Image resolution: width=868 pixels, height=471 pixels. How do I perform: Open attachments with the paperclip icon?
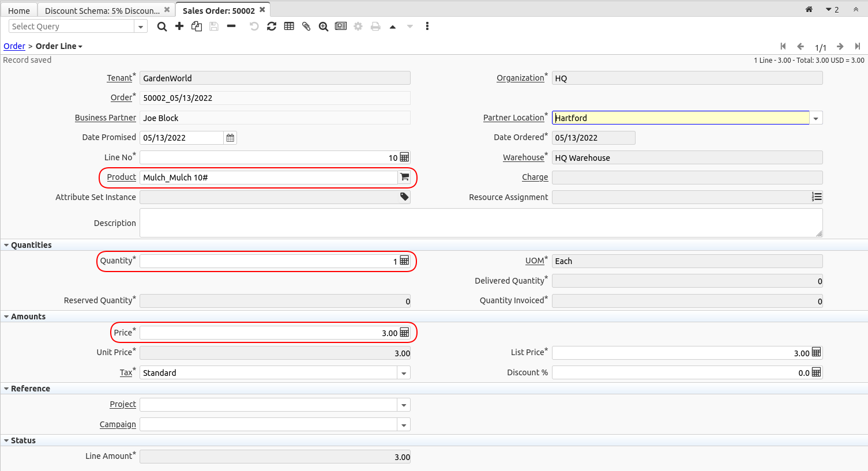(306, 27)
